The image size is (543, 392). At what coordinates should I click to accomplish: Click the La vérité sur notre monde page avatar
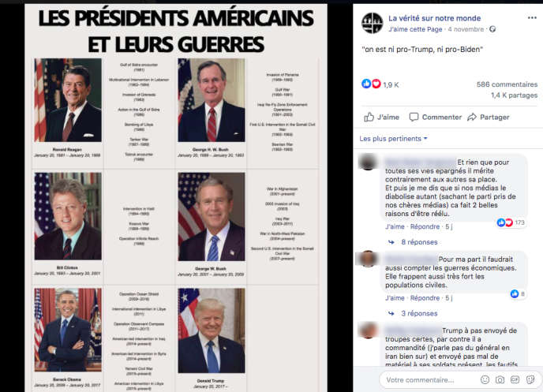[373, 23]
